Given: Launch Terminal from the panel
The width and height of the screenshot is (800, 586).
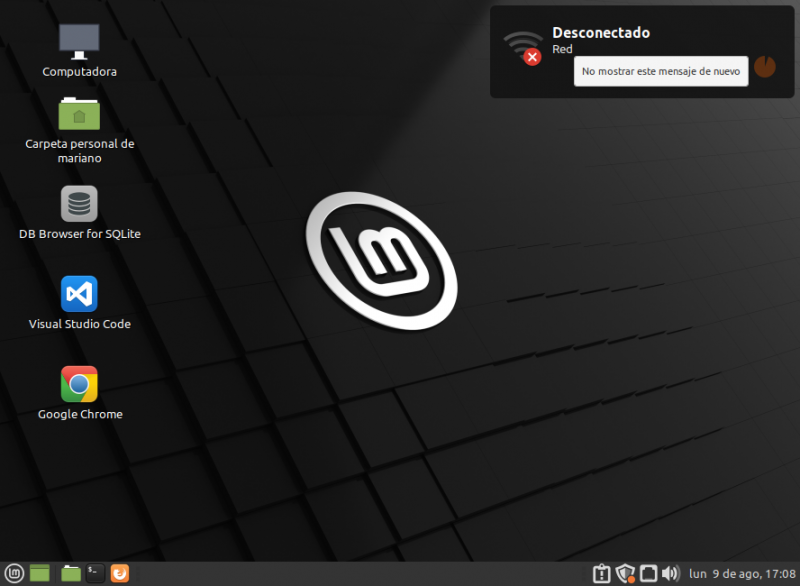Looking at the screenshot, I should pyautogui.click(x=95, y=573).
